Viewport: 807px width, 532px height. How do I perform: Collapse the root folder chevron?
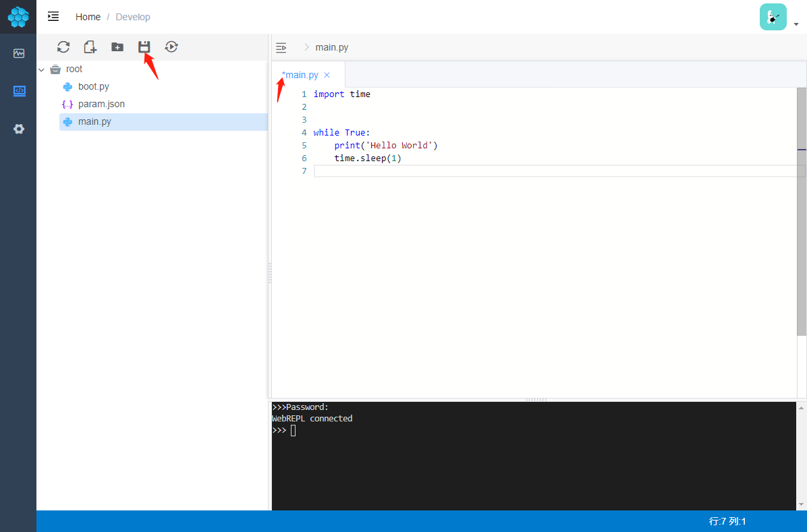click(42, 69)
